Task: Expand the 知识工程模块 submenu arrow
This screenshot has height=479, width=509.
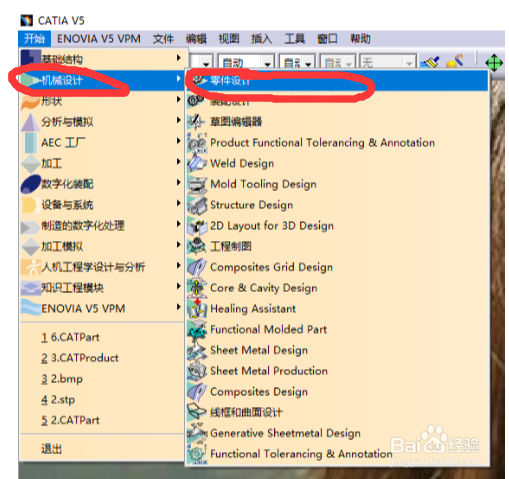Action: pos(179,286)
